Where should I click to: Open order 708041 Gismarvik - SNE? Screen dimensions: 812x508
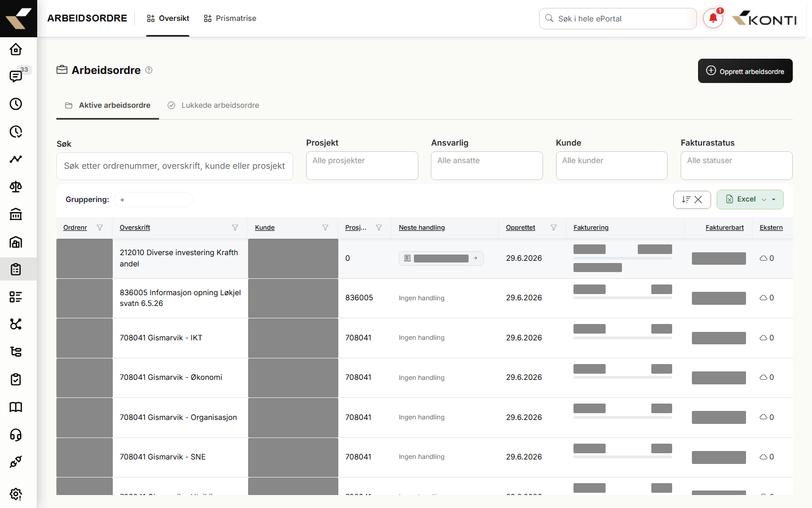[162, 457]
